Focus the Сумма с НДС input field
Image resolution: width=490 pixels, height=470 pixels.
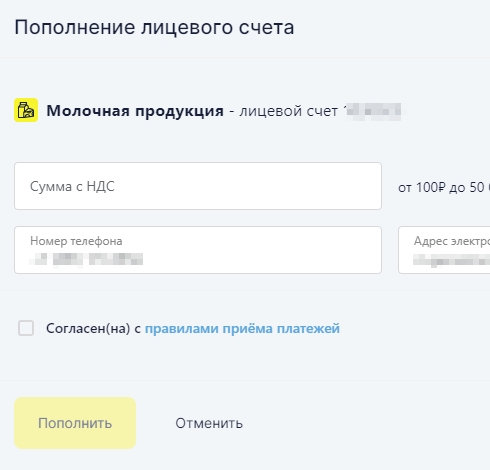198,186
